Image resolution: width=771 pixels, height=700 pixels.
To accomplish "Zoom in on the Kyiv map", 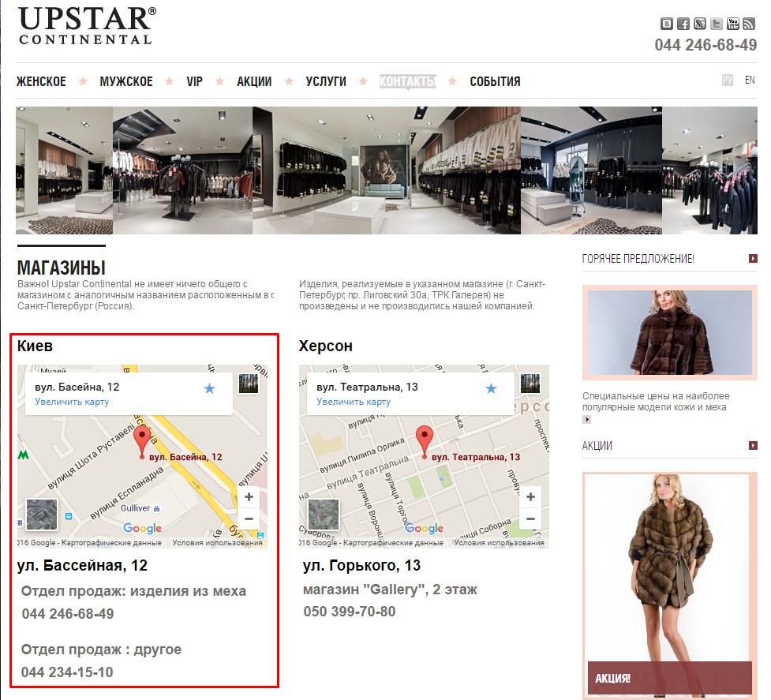I will click(x=249, y=497).
